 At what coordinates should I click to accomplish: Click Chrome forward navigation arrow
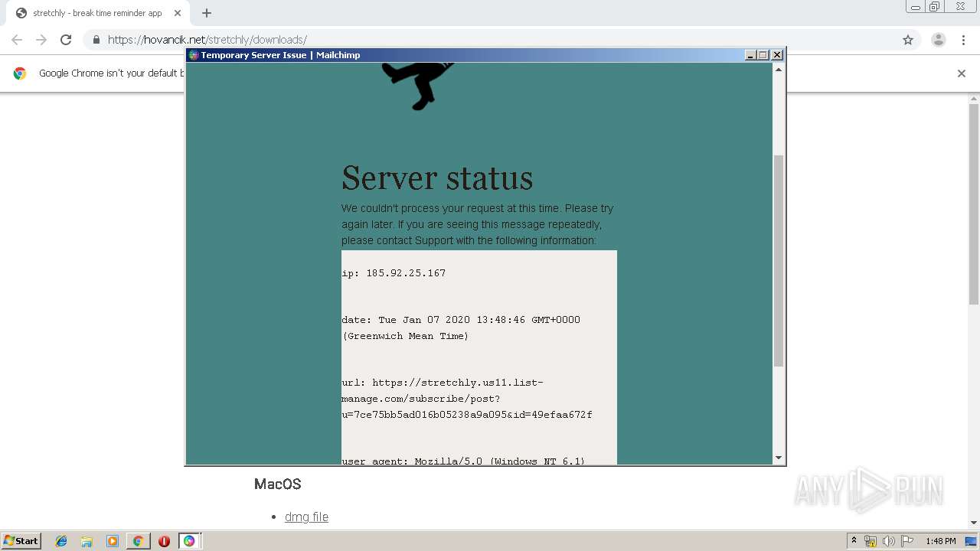tap(41, 40)
